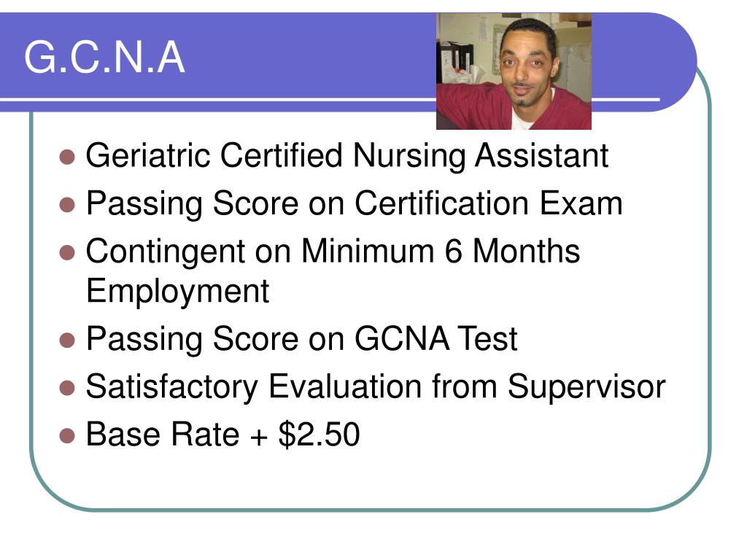Image resolution: width=747 pixels, height=560 pixels.
Task: Click the word Supervisor
Action: [587, 387]
